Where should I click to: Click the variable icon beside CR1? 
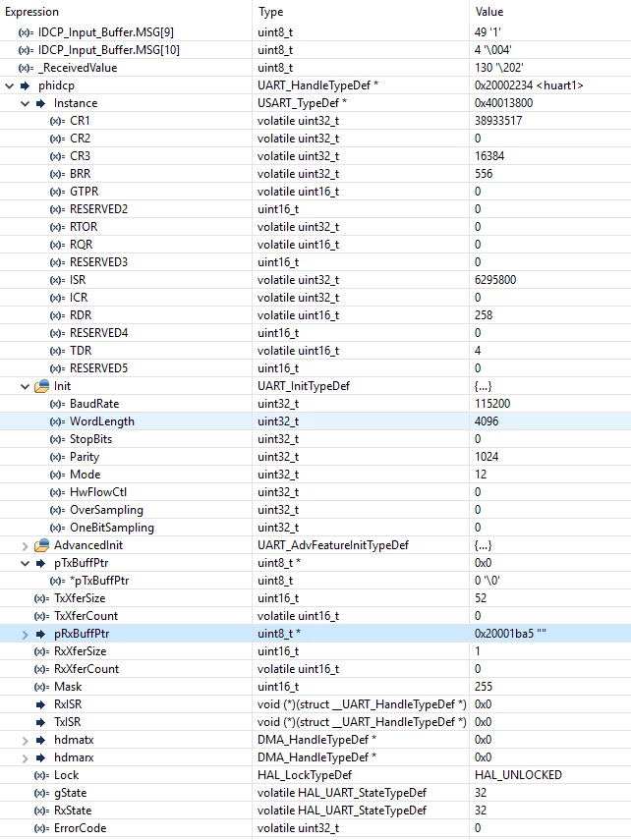coord(57,121)
